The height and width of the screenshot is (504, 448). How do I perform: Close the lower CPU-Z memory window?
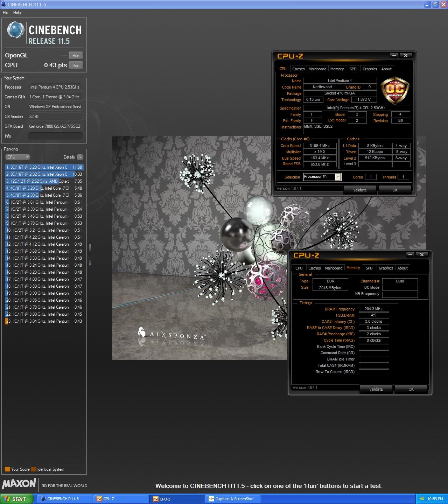pyautogui.click(x=422, y=254)
